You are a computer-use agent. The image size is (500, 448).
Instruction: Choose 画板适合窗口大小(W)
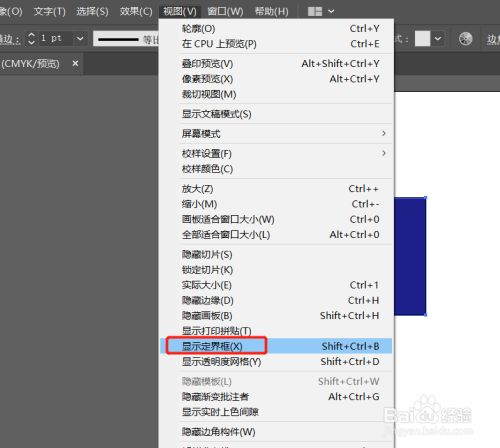(276, 219)
